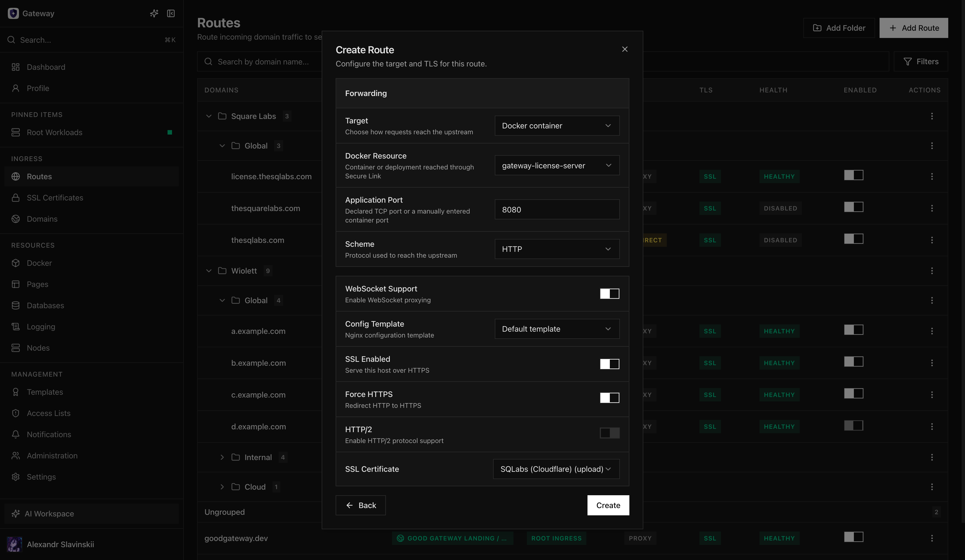Toggle enabled switch for license.thesqlabs.com
Screen dimensions: 965x560
click(x=854, y=175)
